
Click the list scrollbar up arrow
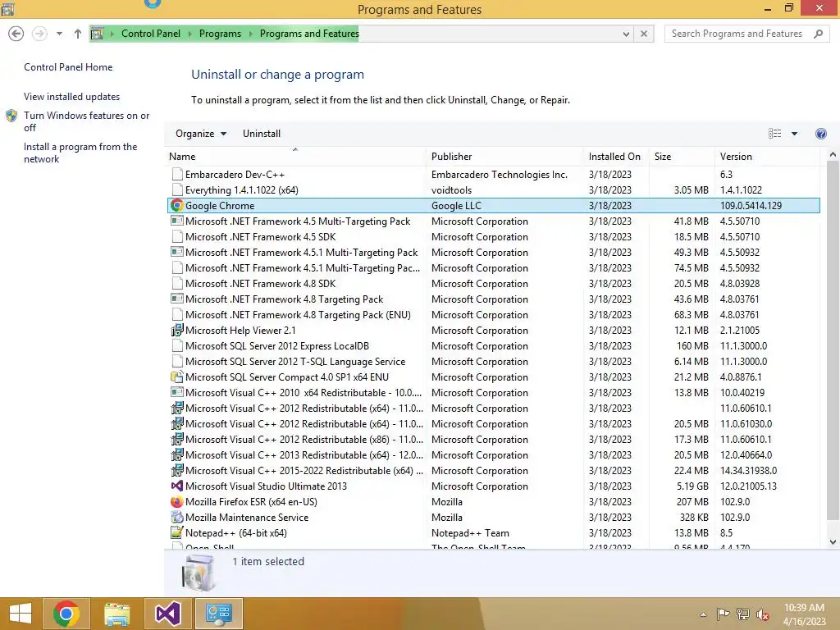833,155
